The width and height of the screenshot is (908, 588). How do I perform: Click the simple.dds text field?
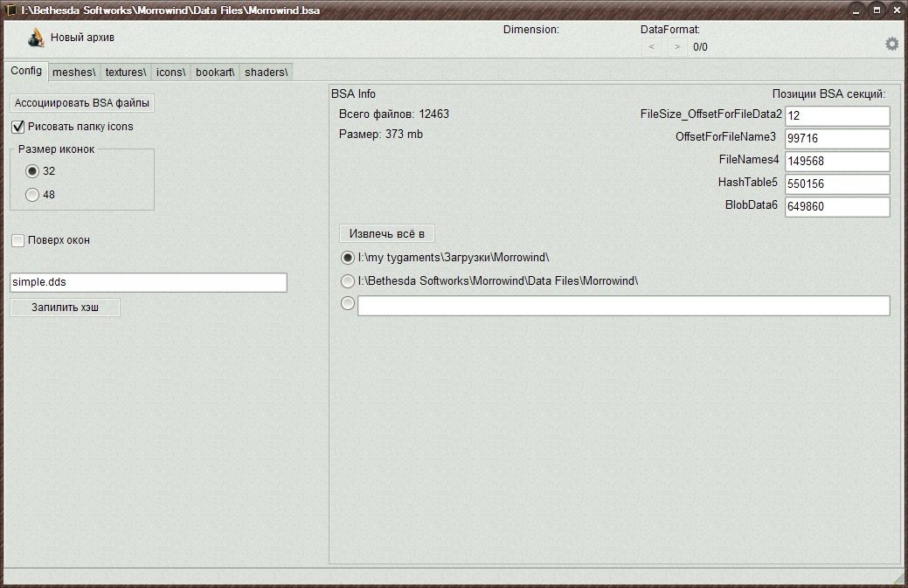(x=149, y=282)
